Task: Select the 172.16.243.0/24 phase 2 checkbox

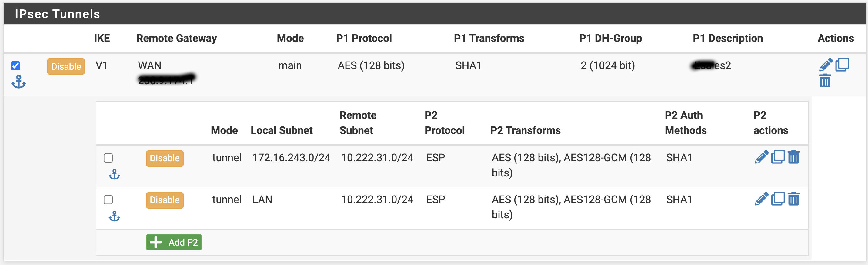Action: coord(108,158)
